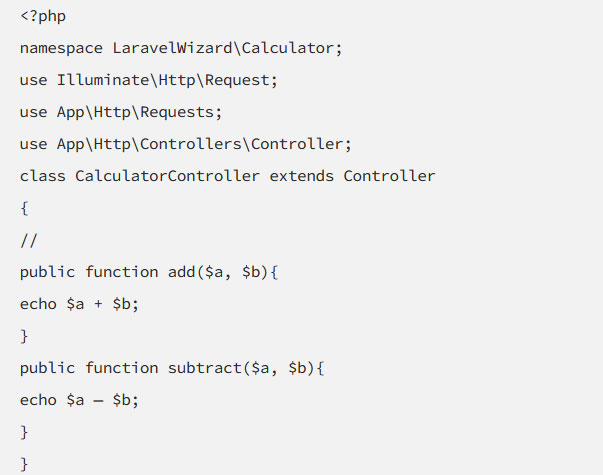The image size is (603, 475).
Task: Click the use App\Http\Requests line
Action: [x=121, y=113]
